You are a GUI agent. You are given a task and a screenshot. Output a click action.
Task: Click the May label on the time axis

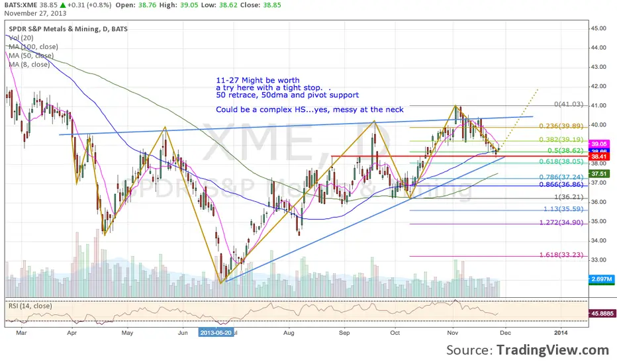127,333
